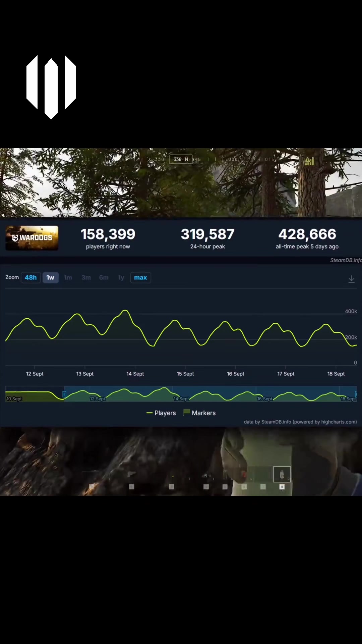The width and height of the screenshot is (362, 644).
Task: Choose the 1y zoom option
Action: click(121, 277)
